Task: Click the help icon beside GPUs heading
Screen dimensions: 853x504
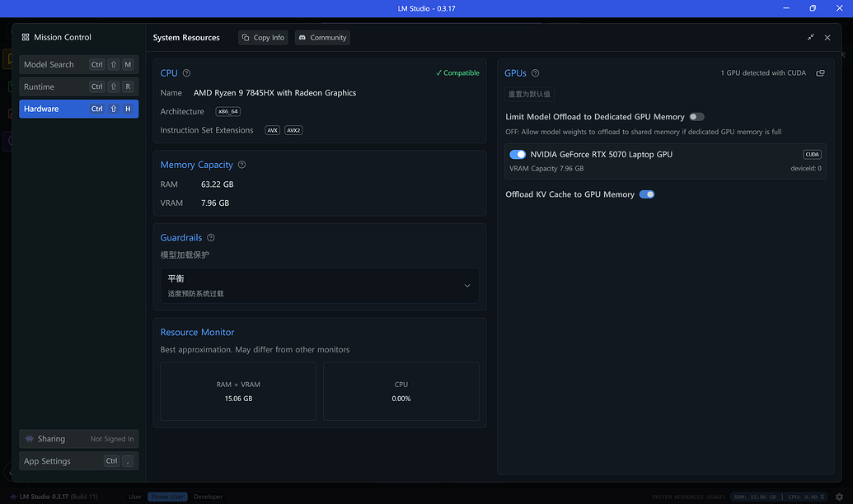Action: point(536,72)
